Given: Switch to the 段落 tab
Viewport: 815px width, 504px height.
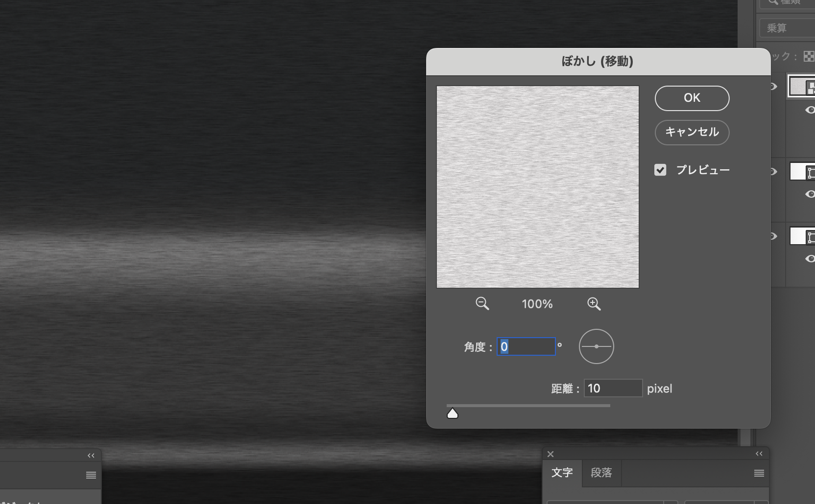Looking at the screenshot, I should pyautogui.click(x=601, y=473).
